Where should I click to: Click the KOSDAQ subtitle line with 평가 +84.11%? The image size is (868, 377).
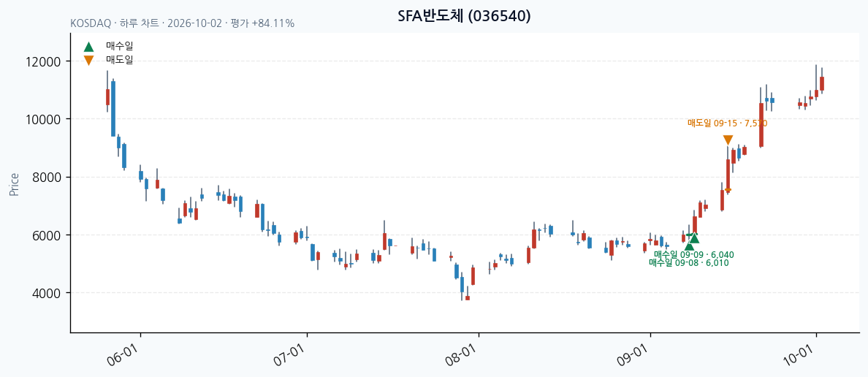point(182,24)
